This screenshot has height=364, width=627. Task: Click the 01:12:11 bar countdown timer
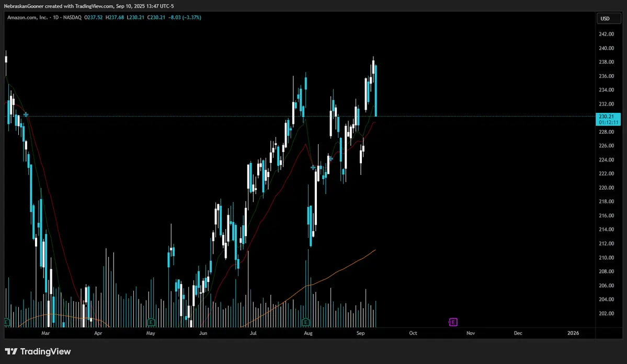coord(608,123)
